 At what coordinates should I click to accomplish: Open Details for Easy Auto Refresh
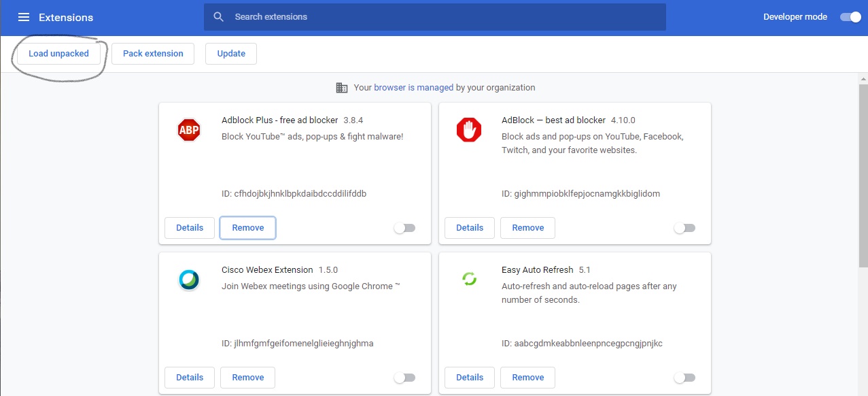click(x=470, y=378)
